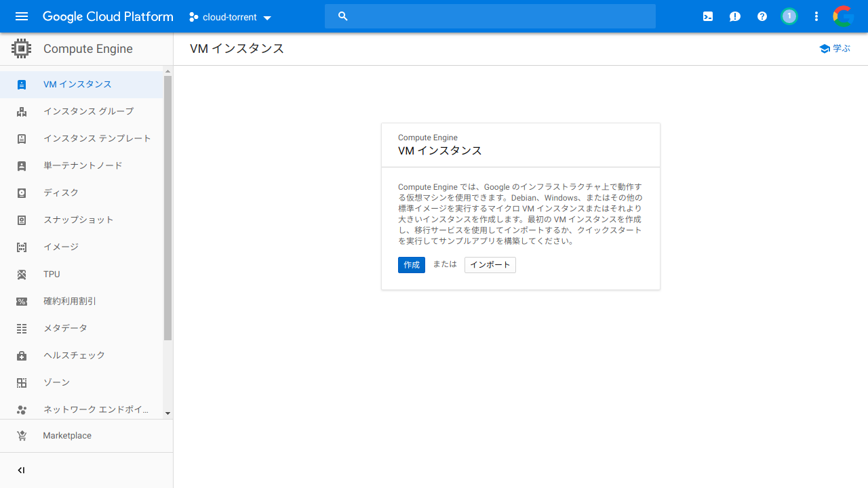Open the 学ぶ learn link
This screenshot has height=488, width=868.
click(835, 49)
